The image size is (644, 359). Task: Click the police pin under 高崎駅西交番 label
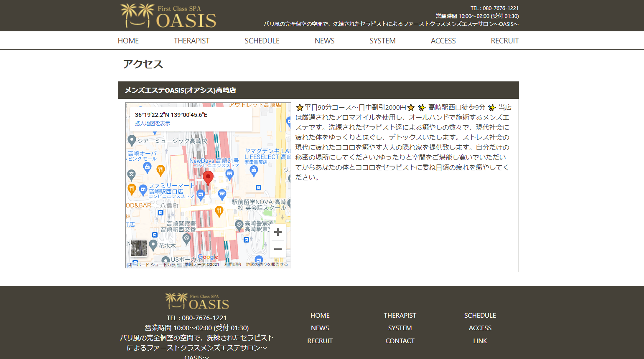coord(187,239)
